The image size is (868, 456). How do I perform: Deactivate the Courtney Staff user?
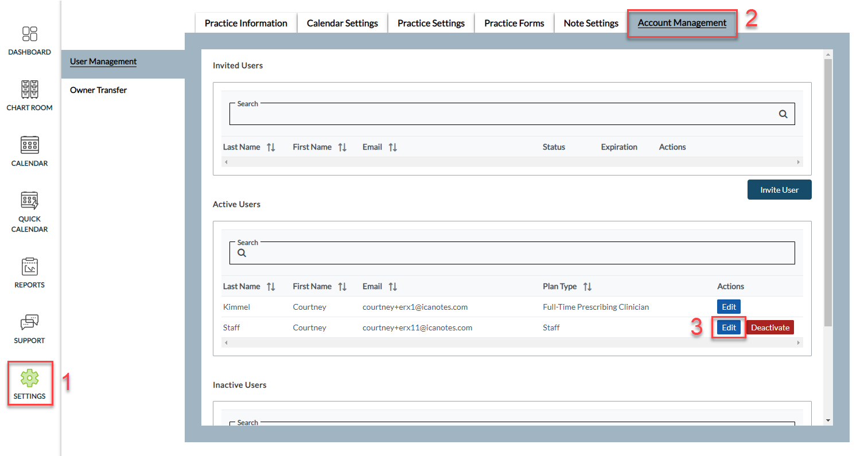pyautogui.click(x=770, y=328)
